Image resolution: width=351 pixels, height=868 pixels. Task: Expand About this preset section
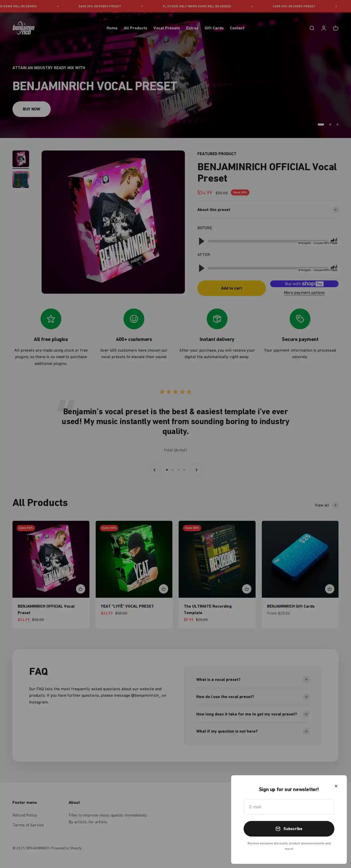click(x=268, y=209)
